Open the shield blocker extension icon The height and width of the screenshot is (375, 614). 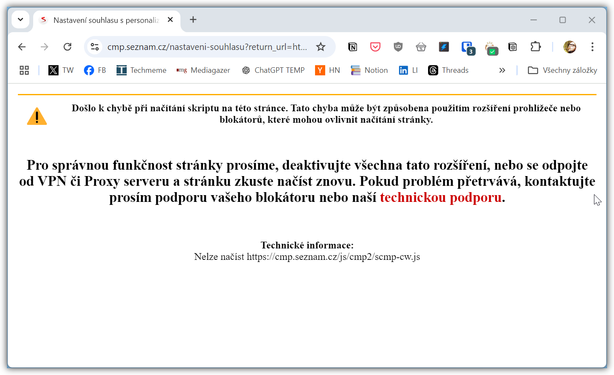[x=398, y=47]
